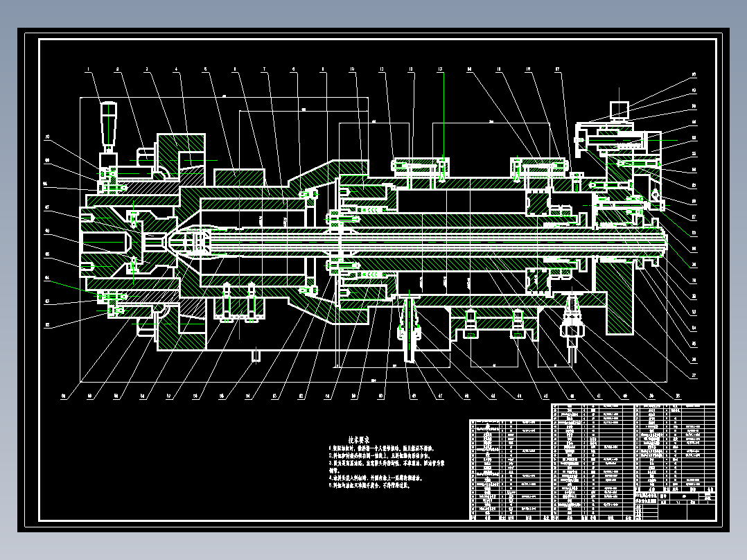Screen dimensions: 747x560
Task: Click part callout number 1
Action: coord(87,69)
